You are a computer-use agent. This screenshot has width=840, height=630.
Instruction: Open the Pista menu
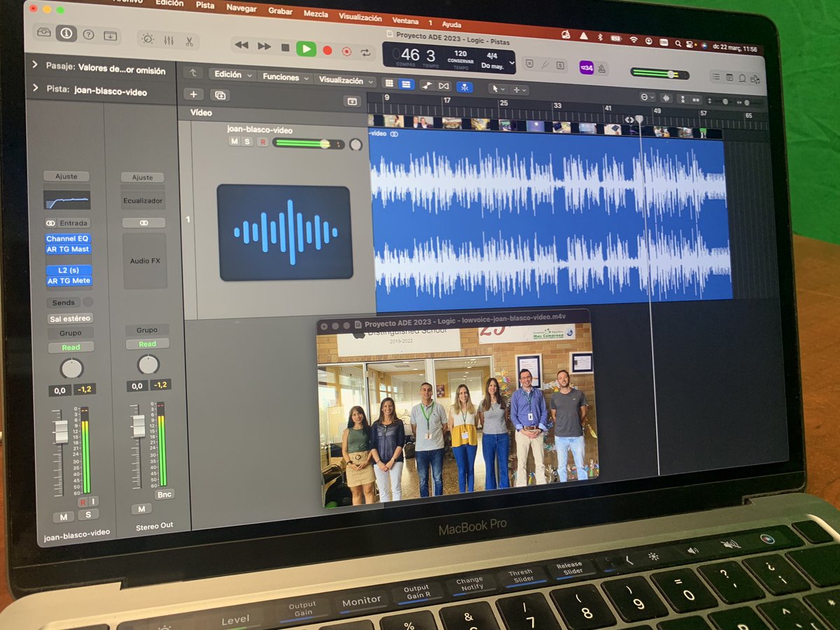click(205, 5)
